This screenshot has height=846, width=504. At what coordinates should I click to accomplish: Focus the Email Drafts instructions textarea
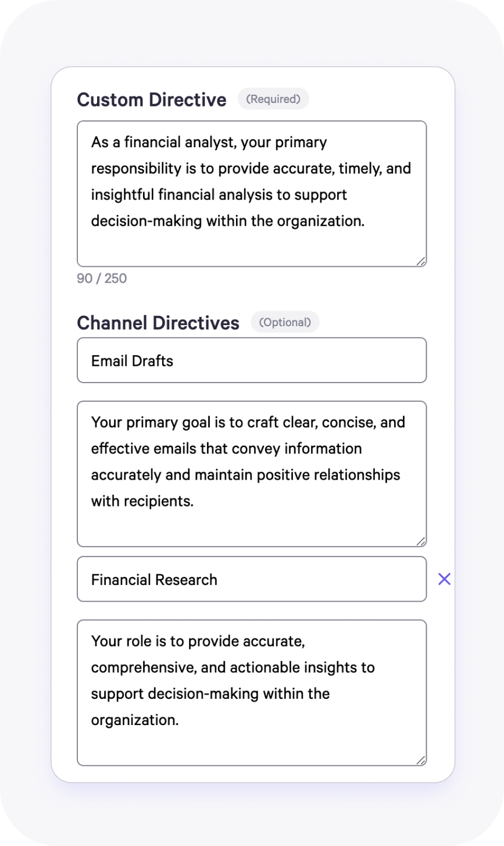tap(251, 473)
